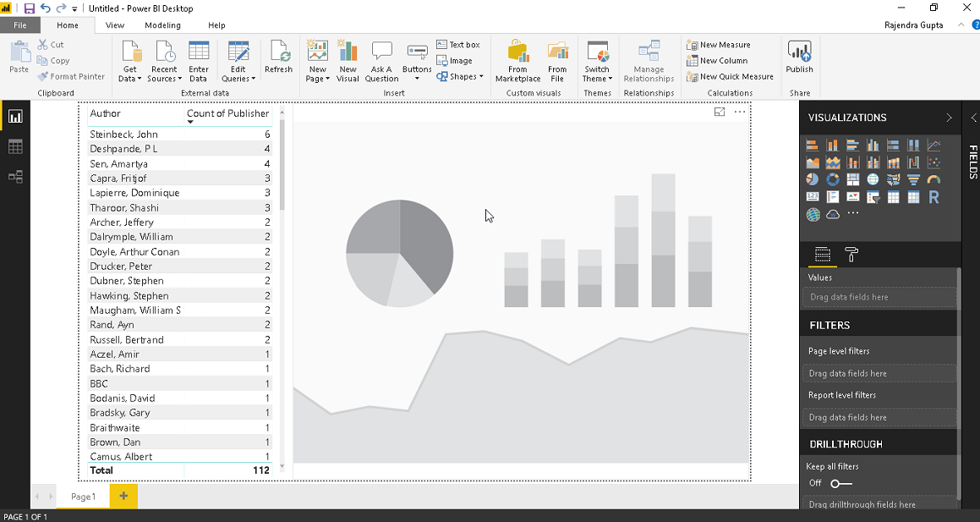The image size is (980, 522).
Task: Select the Home ribbon tab
Action: click(x=68, y=25)
